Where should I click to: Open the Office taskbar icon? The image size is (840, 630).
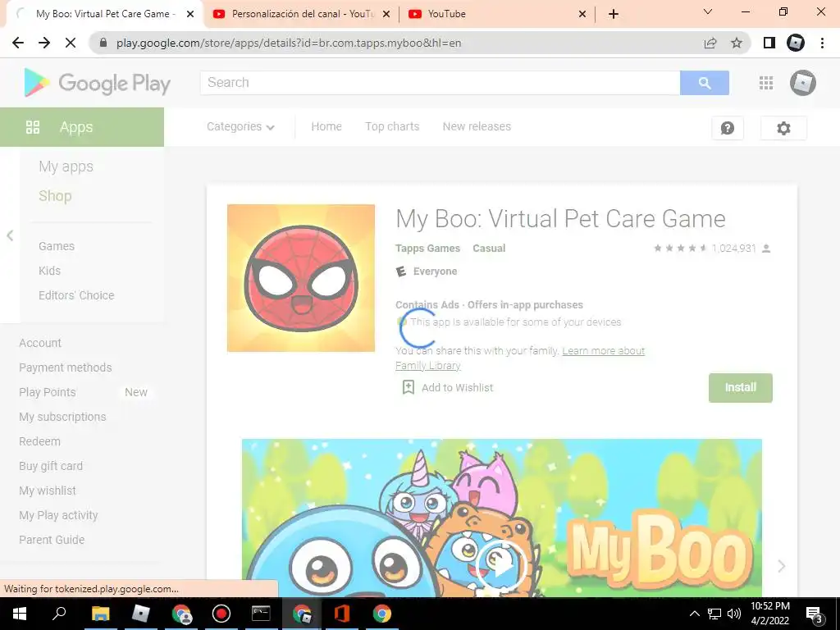click(x=342, y=614)
